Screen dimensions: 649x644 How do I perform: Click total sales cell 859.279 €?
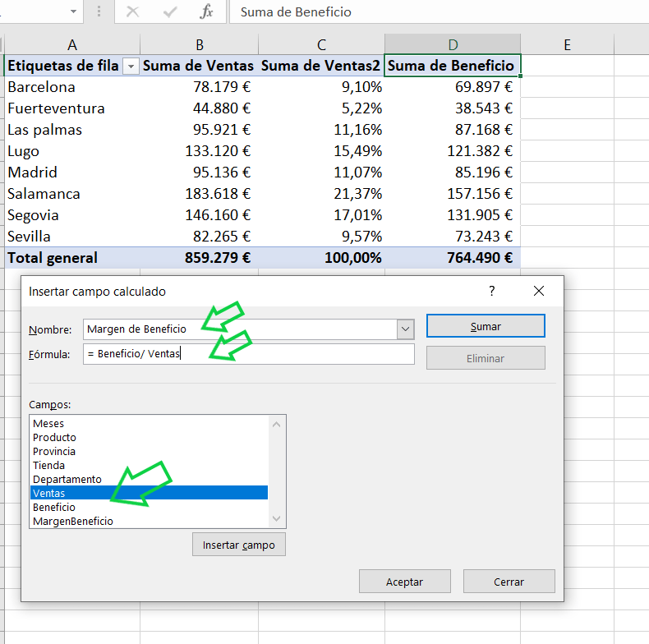pos(199,258)
